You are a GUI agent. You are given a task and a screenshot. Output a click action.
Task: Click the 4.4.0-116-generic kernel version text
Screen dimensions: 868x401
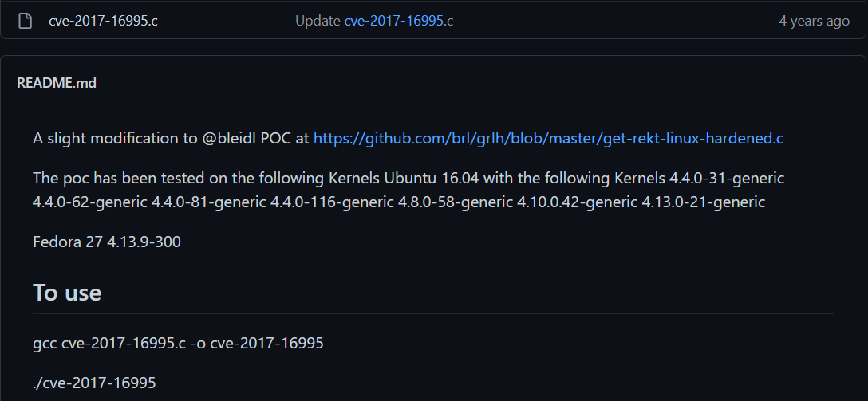coord(332,202)
